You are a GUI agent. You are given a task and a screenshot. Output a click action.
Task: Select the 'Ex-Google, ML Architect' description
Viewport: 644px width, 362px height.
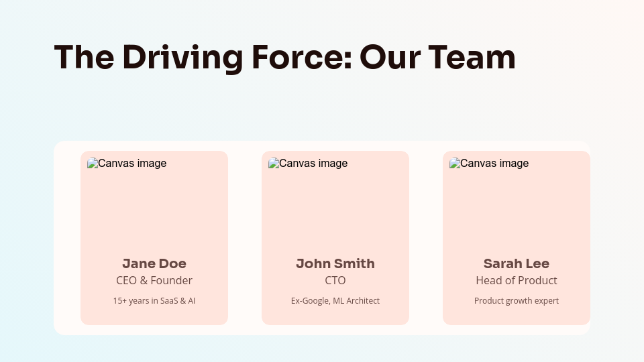[x=335, y=301]
